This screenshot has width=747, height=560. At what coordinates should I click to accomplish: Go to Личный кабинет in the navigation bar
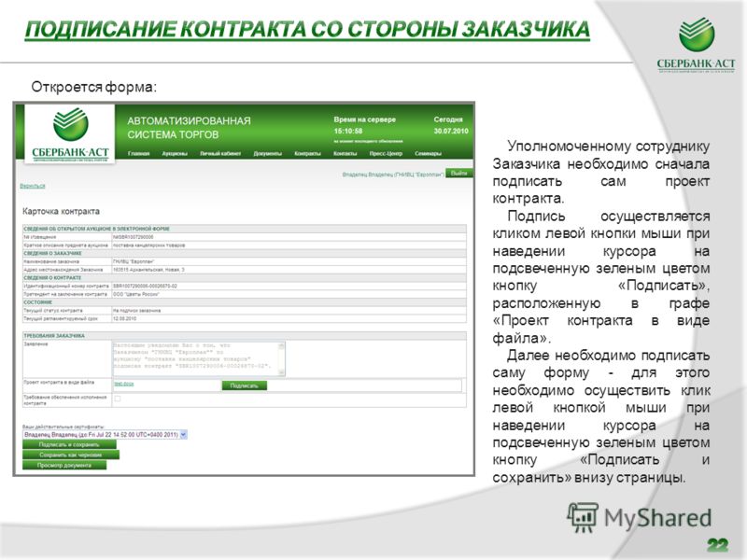[x=220, y=153]
